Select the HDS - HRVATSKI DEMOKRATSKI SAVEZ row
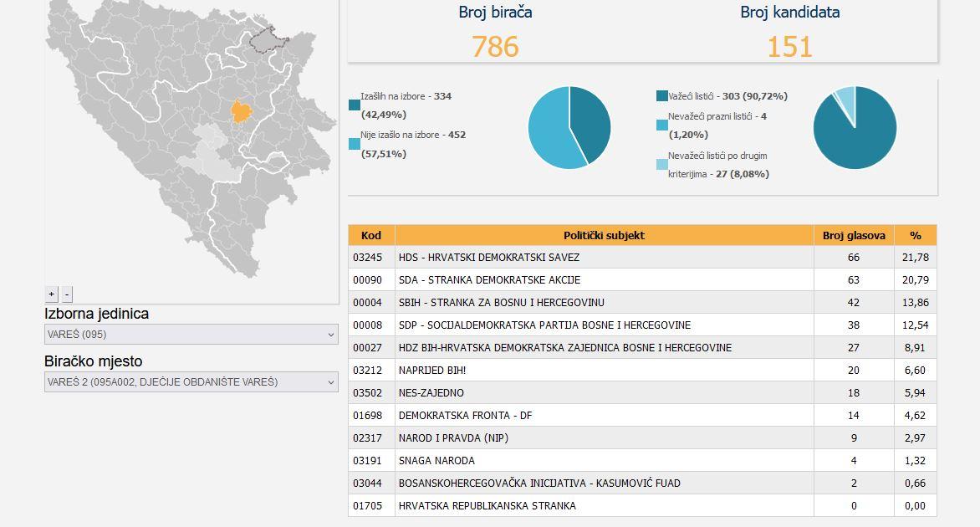 pos(642,258)
